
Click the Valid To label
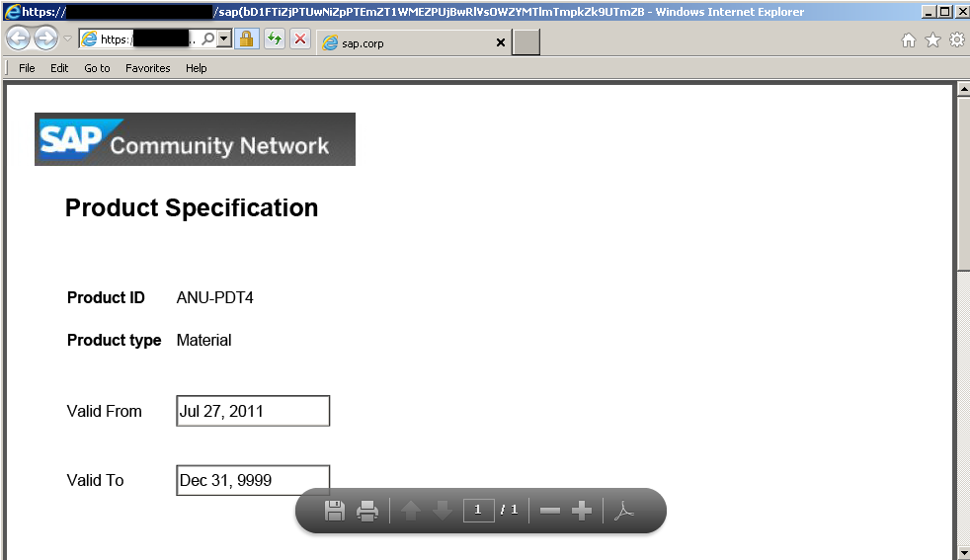click(x=95, y=481)
